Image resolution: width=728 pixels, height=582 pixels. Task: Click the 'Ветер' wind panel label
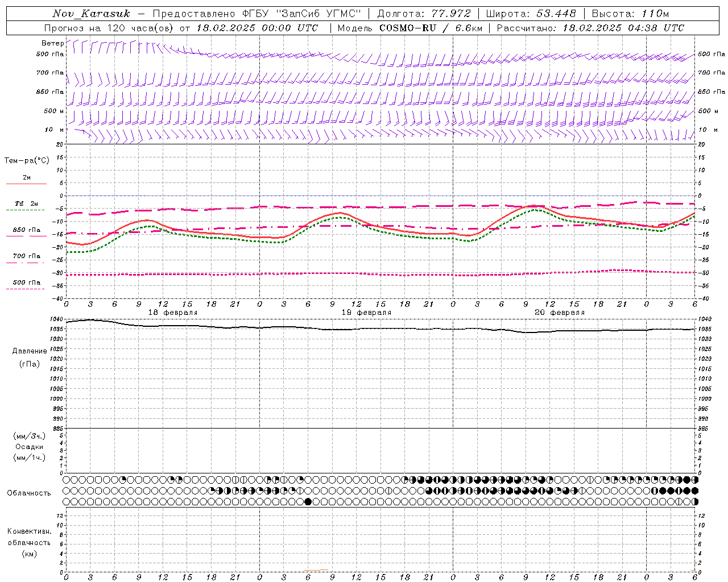point(52,43)
